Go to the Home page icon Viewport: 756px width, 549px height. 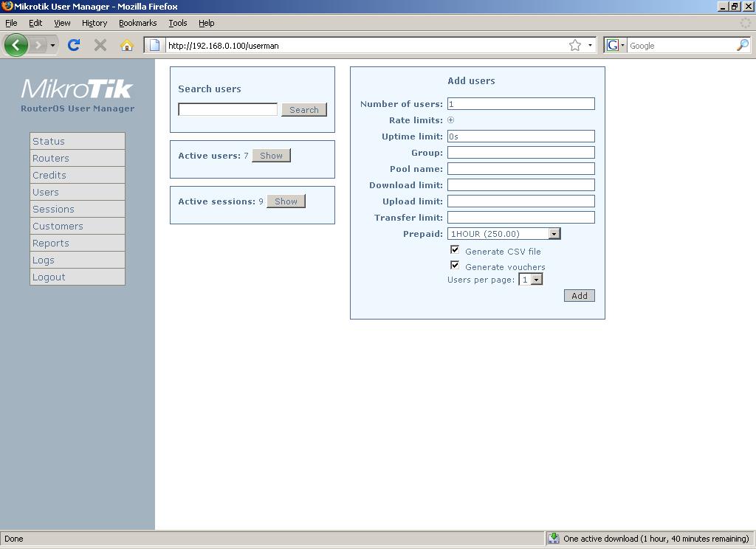point(127,45)
